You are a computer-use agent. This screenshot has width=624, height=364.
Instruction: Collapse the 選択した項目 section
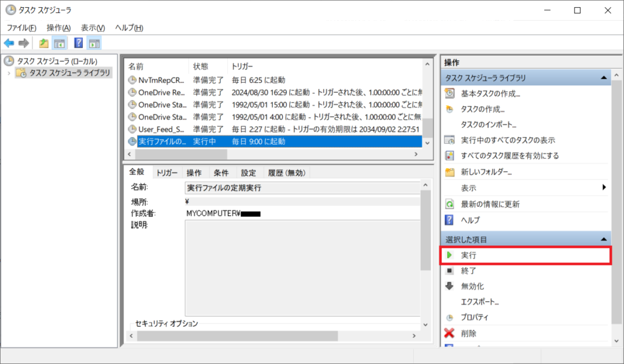[603, 240]
